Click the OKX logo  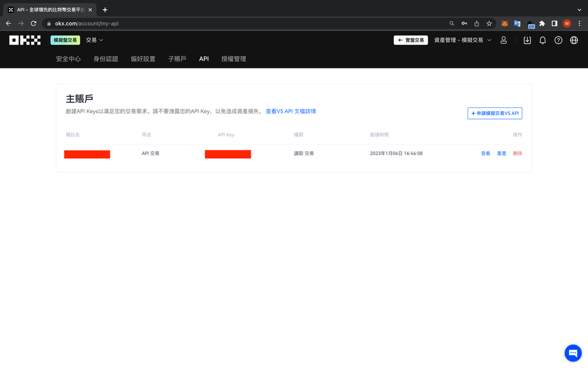point(25,40)
